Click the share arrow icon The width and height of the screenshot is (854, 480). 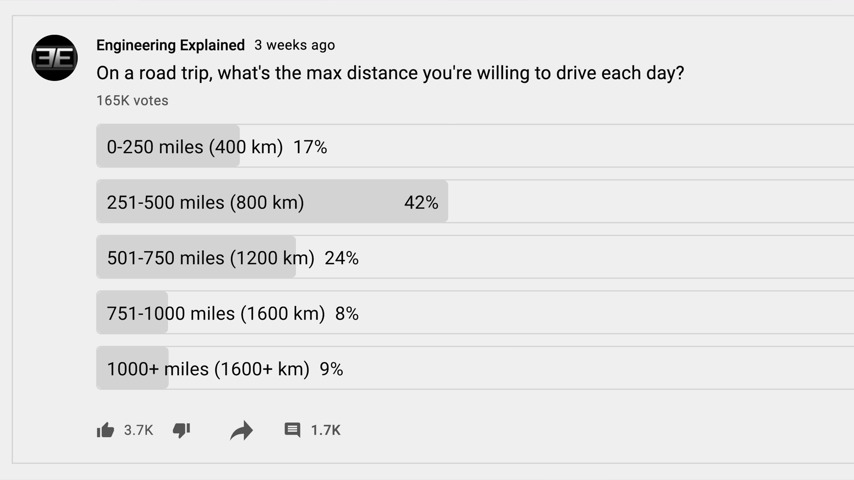pyautogui.click(x=241, y=430)
